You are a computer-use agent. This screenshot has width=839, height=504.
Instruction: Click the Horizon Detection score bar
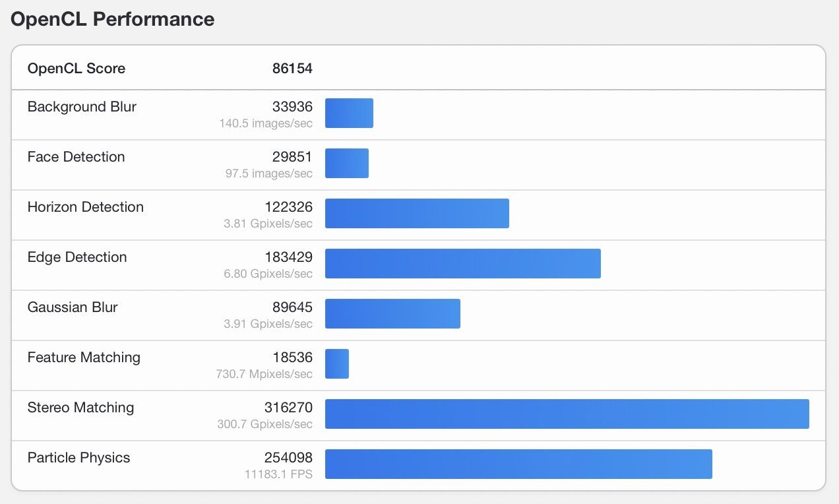pyautogui.click(x=417, y=214)
